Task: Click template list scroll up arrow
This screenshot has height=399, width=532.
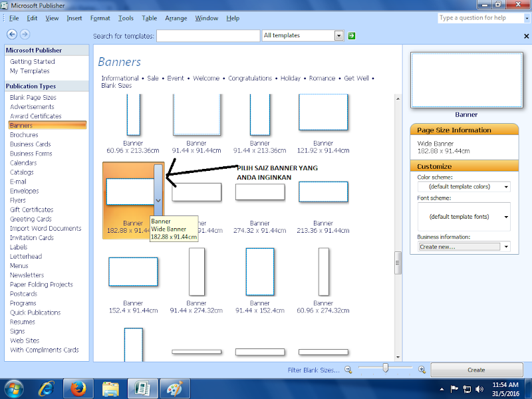Action: 398,98
